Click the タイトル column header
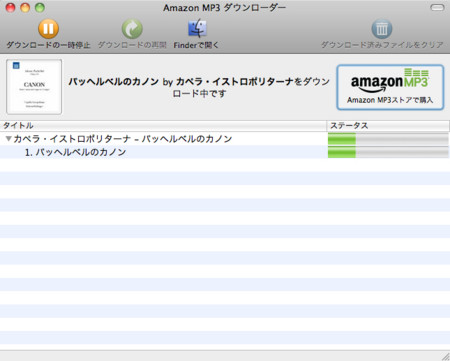This screenshot has height=361, width=450. [163, 126]
